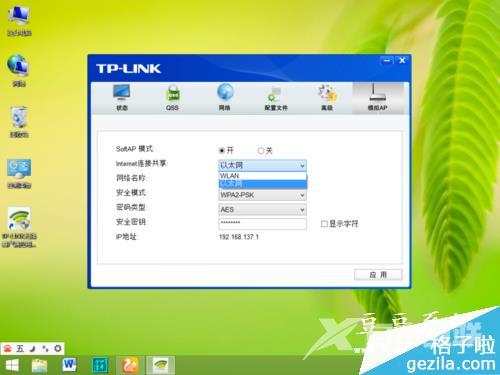Open the QSS tab icon
The width and height of the screenshot is (500, 375).
[172, 97]
